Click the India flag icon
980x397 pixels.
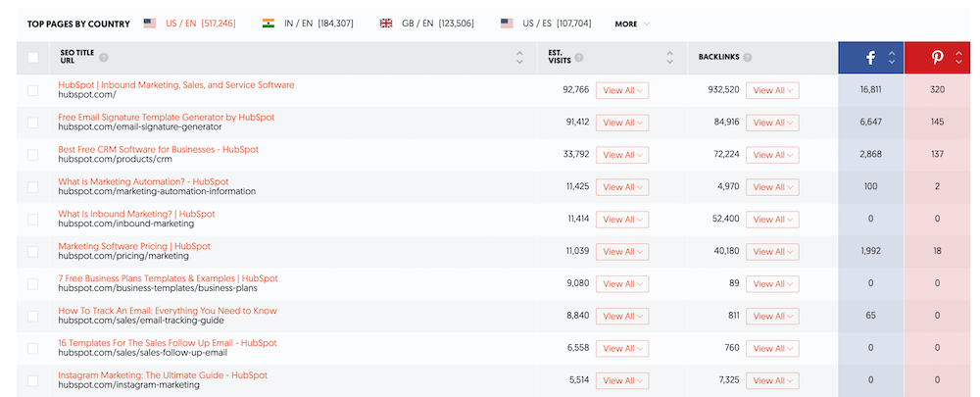tap(269, 23)
